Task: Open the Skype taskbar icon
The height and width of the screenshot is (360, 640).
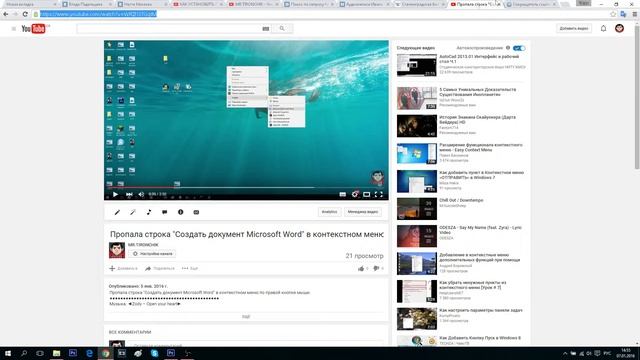Action: (154, 353)
